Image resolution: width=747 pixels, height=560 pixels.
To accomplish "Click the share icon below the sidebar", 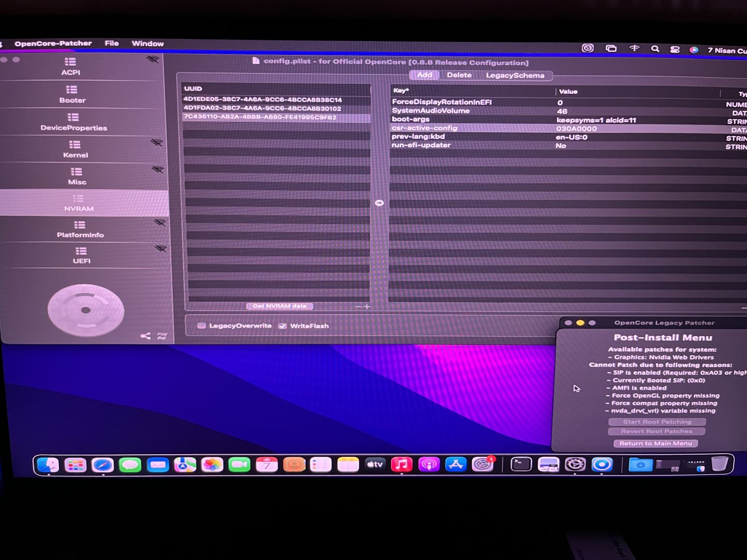I will [146, 336].
